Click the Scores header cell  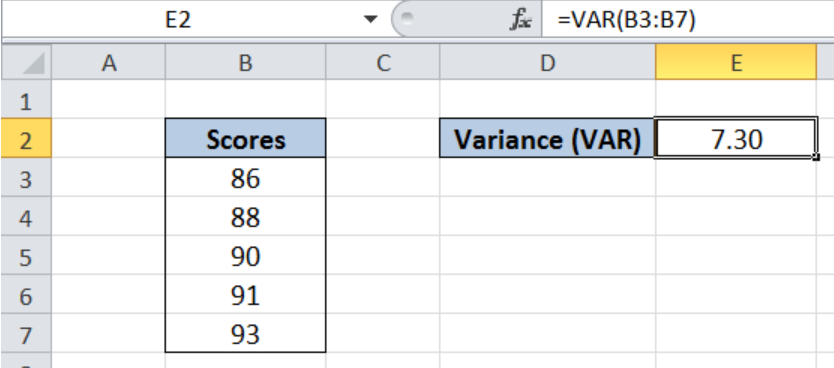pos(245,138)
